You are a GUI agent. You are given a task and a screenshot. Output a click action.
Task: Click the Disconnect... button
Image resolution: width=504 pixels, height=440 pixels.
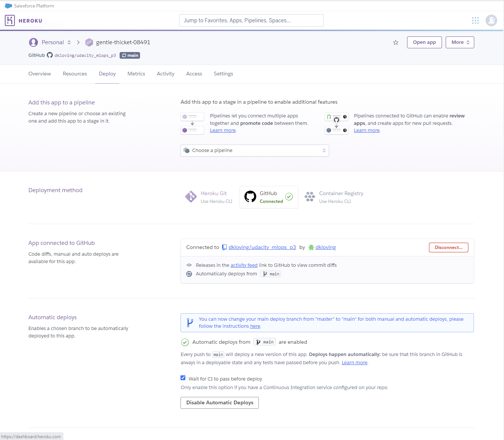(449, 247)
